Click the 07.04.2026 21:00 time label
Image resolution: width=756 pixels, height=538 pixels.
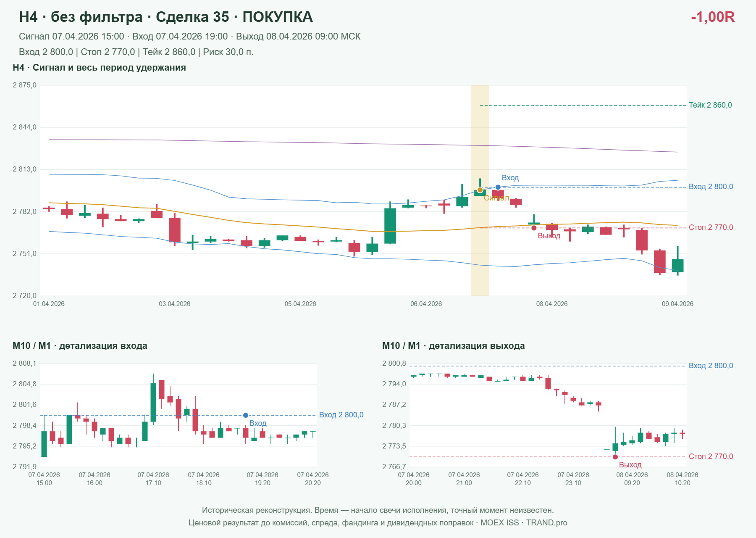tap(464, 479)
